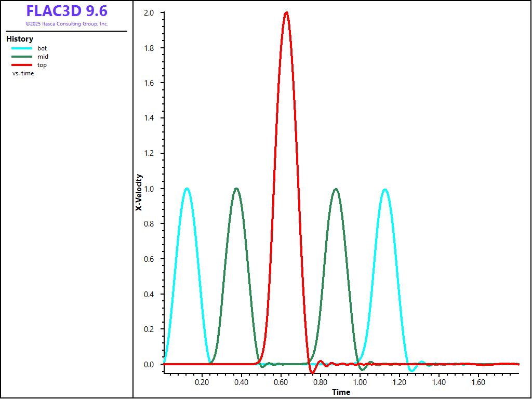Click the Time axis label
Viewport: 532px width, 399px height.
click(x=341, y=392)
